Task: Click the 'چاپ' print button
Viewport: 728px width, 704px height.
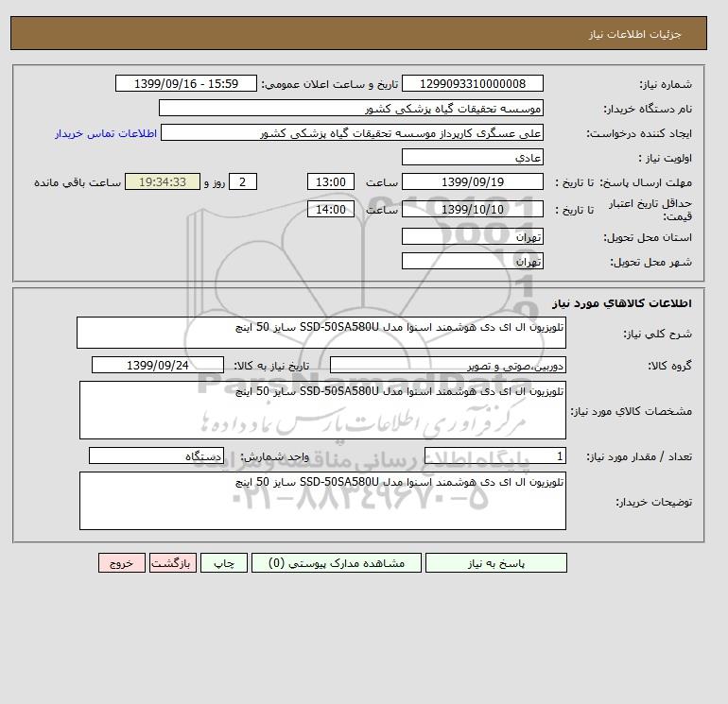Action: [224, 563]
